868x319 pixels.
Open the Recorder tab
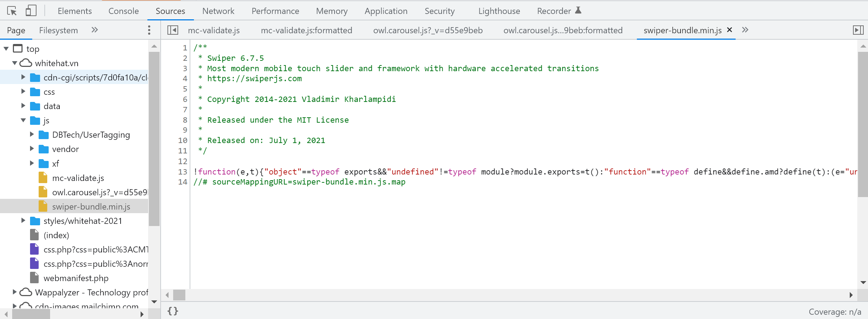click(559, 11)
